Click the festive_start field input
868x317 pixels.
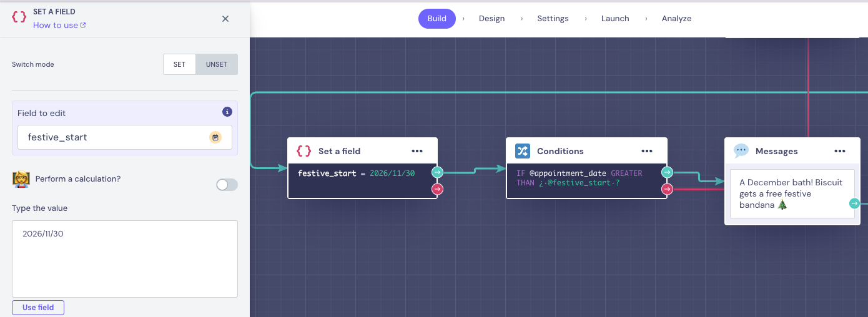pos(125,137)
